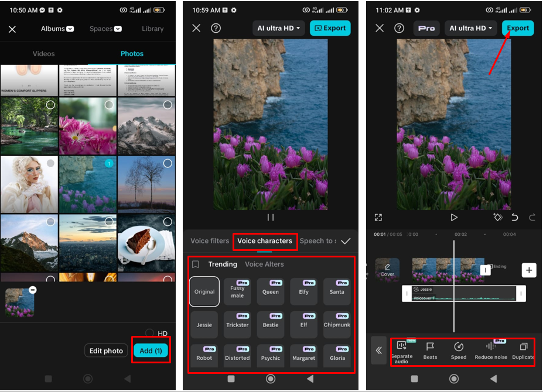Select the Voice Alters category

[264, 264]
